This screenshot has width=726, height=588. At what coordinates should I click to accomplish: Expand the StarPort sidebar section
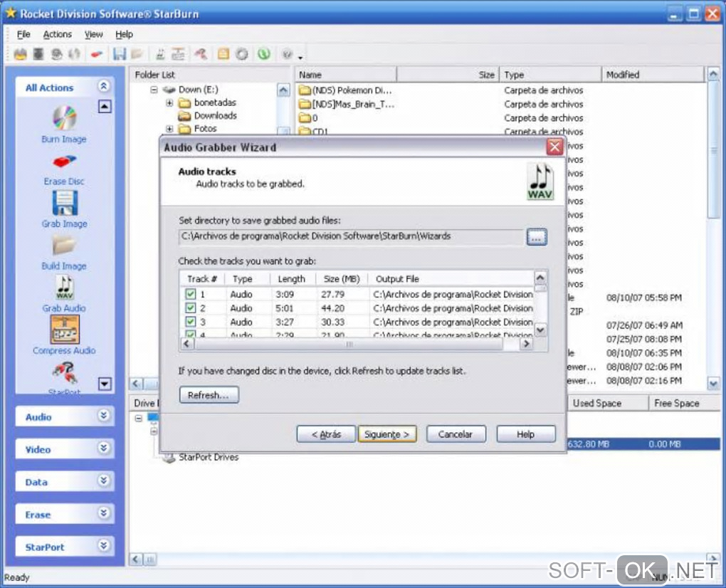pyautogui.click(x=104, y=545)
